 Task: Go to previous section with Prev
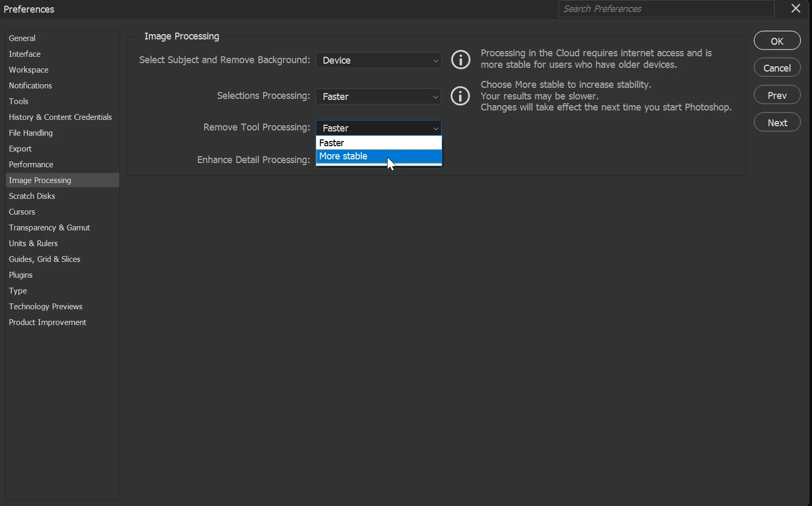[x=777, y=95]
